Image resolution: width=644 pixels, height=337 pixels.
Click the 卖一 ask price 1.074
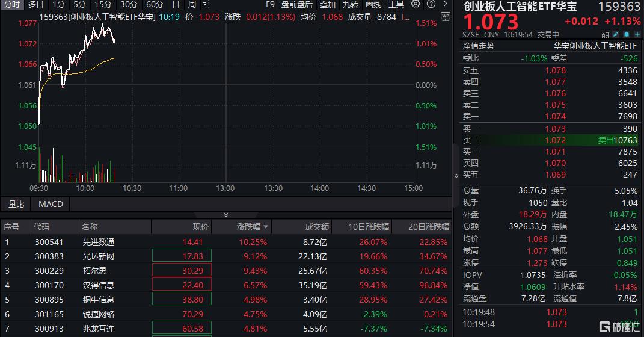tap(555, 117)
